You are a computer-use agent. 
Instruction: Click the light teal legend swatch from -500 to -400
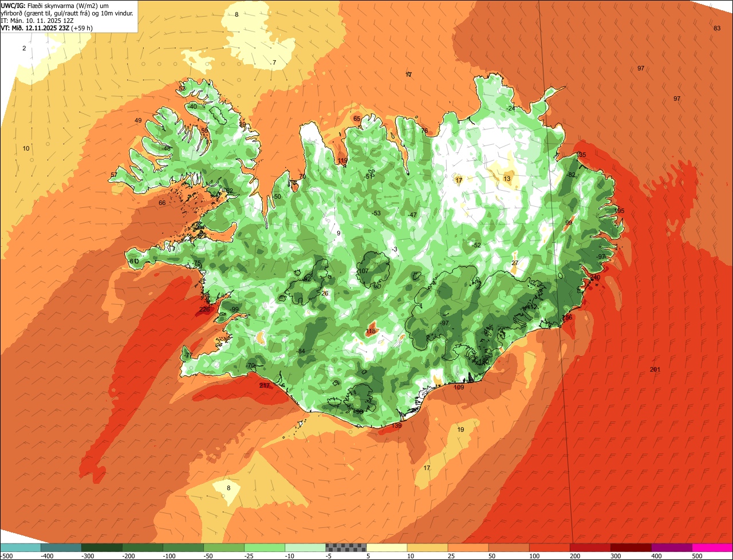click(21, 547)
